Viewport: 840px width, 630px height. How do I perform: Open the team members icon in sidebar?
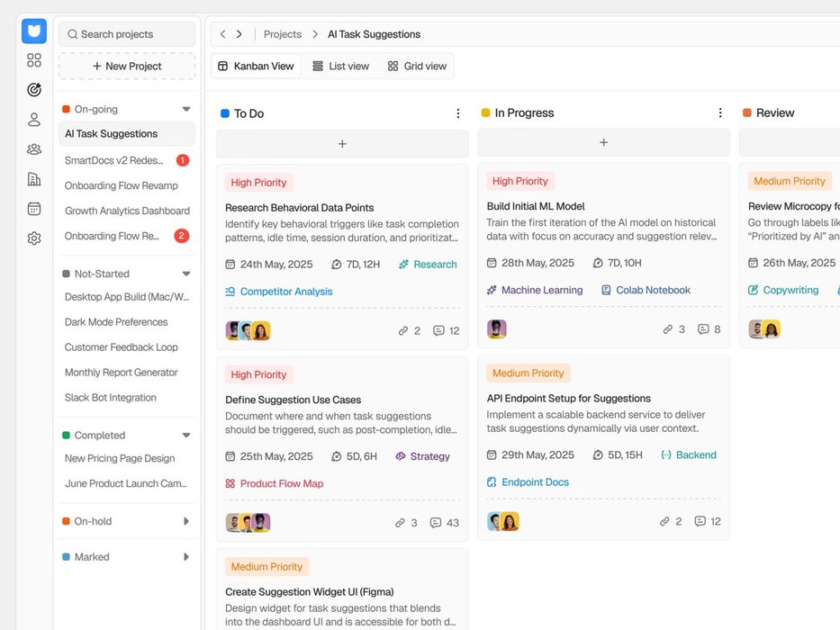pos(34,149)
